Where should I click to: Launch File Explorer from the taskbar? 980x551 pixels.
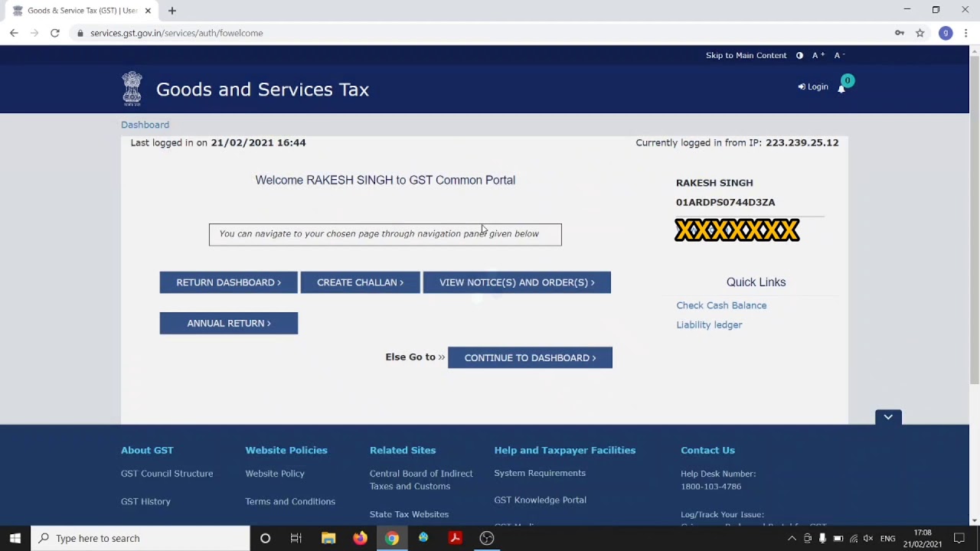point(328,538)
